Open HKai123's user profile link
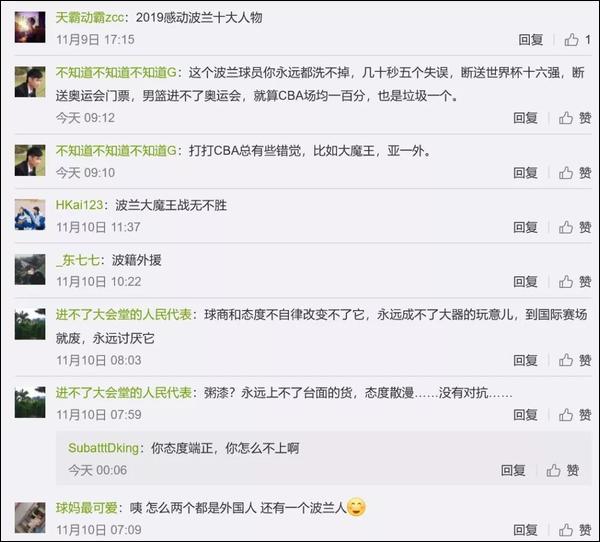 pos(79,205)
